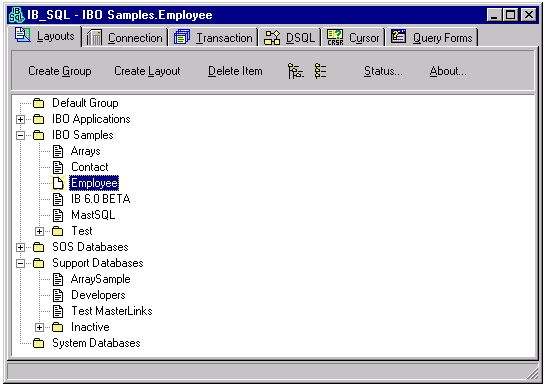Click the Connection tab icon
This screenshot has width=546, height=387.
coord(94,37)
